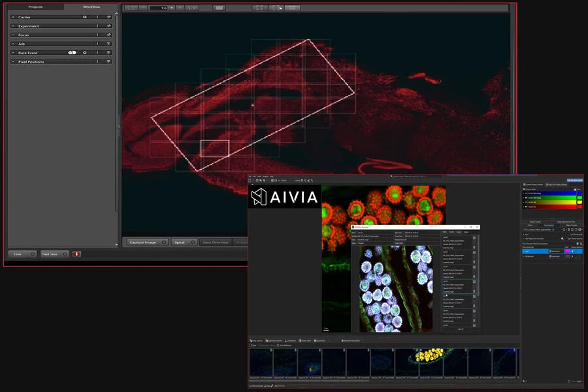This screenshot has height=392, width=588.
Task: Toggle the Rare Event switch
Action: [72, 53]
